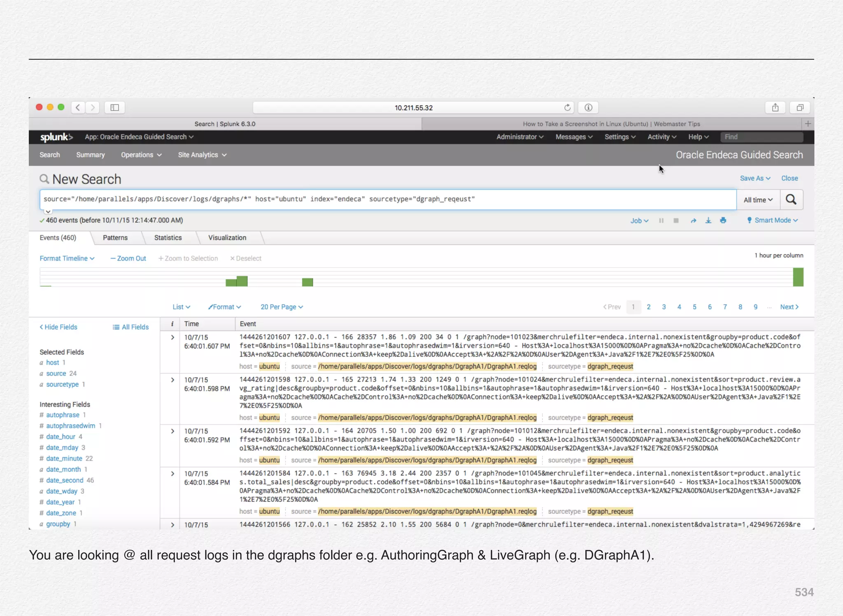Open the Format Timeline dropdown
The image size is (843, 616).
coord(67,258)
